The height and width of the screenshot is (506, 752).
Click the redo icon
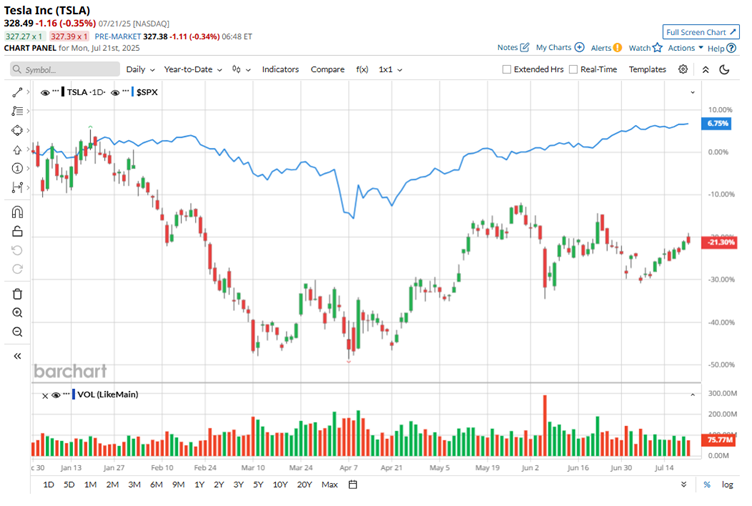coord(17,269)
